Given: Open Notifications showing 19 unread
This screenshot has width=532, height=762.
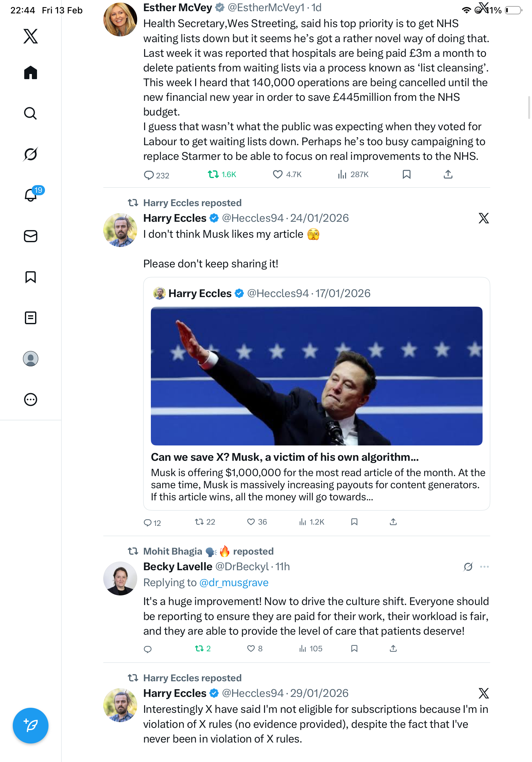Looking at the screenshot, I should click(31, 195).
